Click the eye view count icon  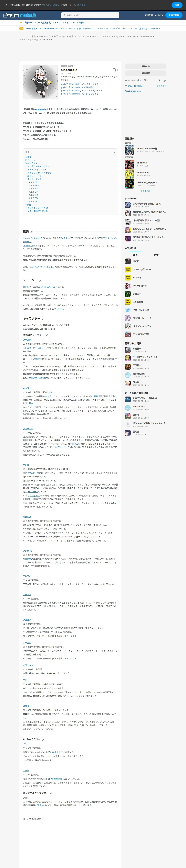coord(126,80)
